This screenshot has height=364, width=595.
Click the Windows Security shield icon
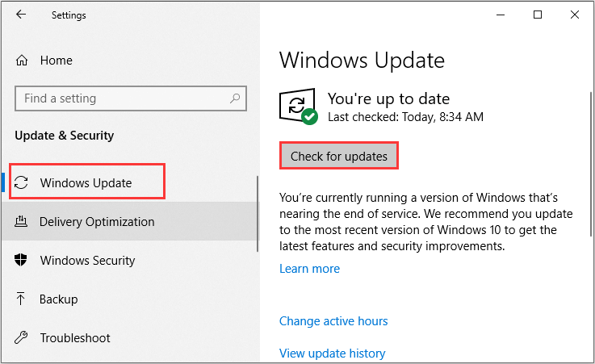21,260
